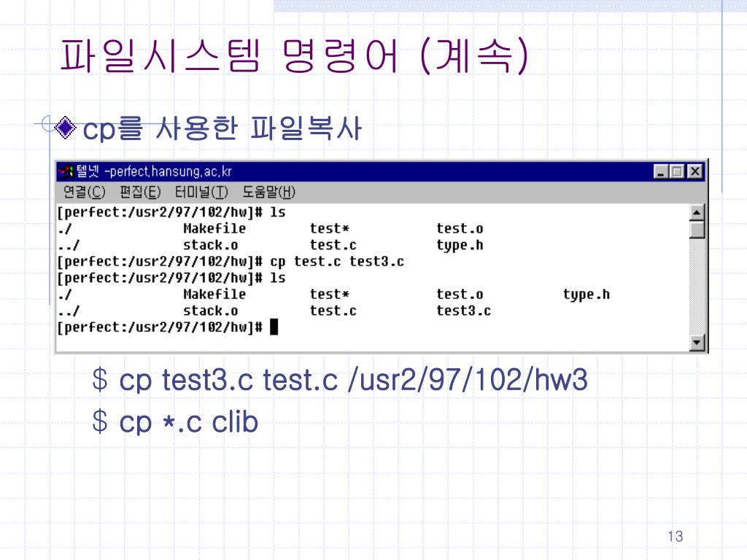Minimize the telnet window
Image resolution: width=747 pixels, height=560 pixels.
pos(661,171)
